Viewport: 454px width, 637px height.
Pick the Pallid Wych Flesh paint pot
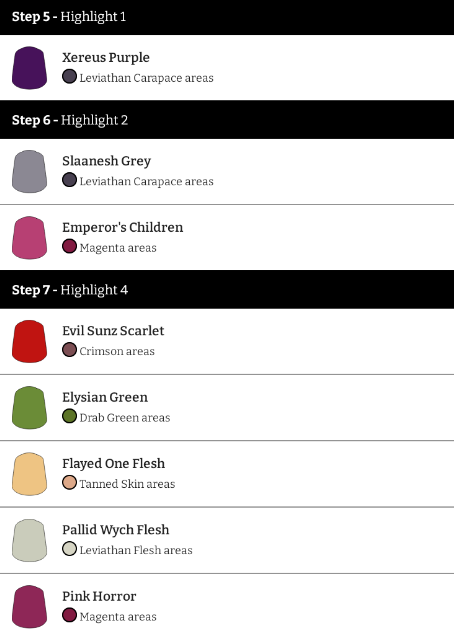pos(29,540)
